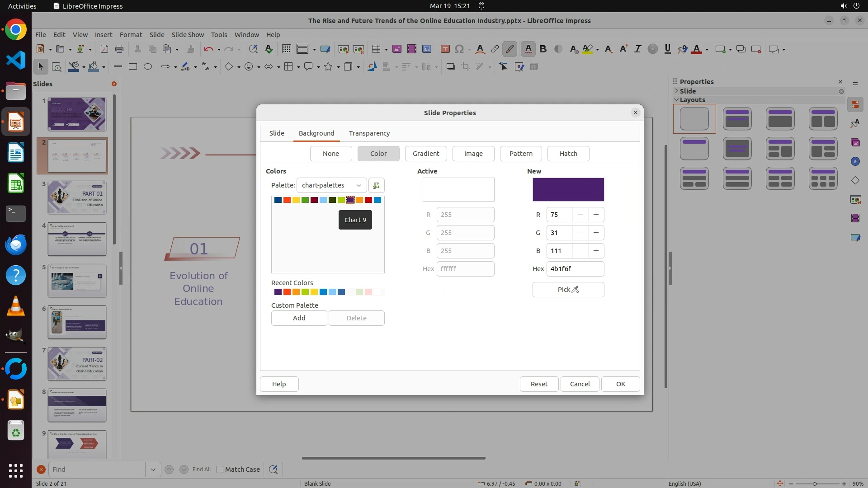
Task: Select the Color background type toggle
Action: tap(378, 154)
